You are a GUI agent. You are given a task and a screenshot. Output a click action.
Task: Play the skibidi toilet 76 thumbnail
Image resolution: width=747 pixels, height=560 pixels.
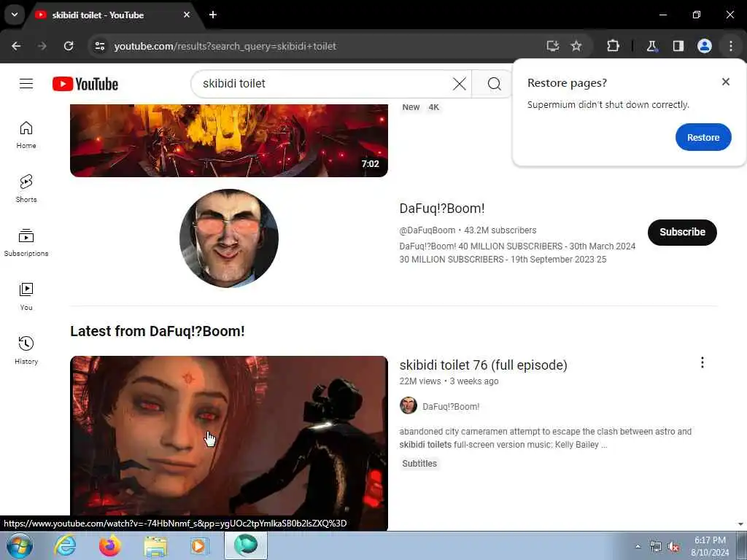(x=228, y=443)
